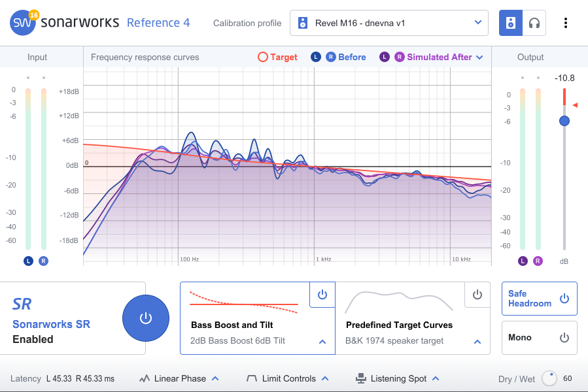
Task: Click the speaker icon inside the profile dropdown
Action: [303, 23]
